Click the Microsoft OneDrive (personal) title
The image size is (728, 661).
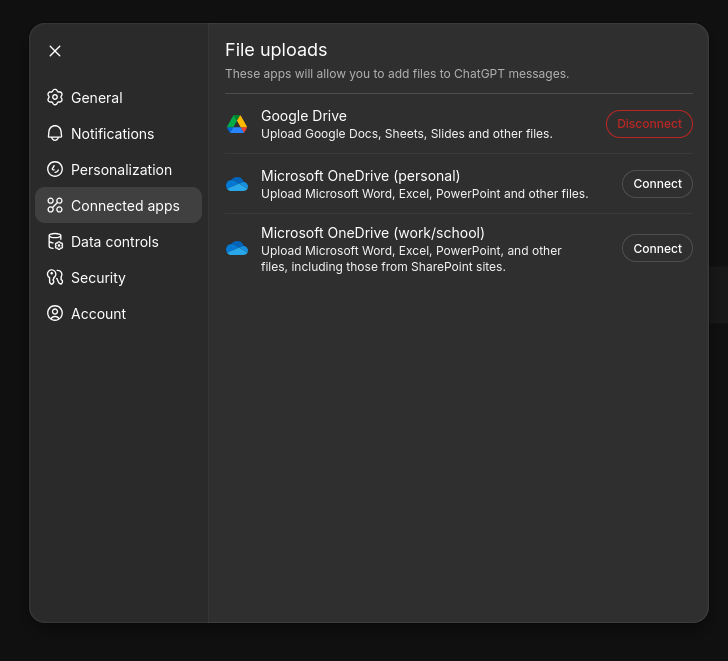coord(360,176)
